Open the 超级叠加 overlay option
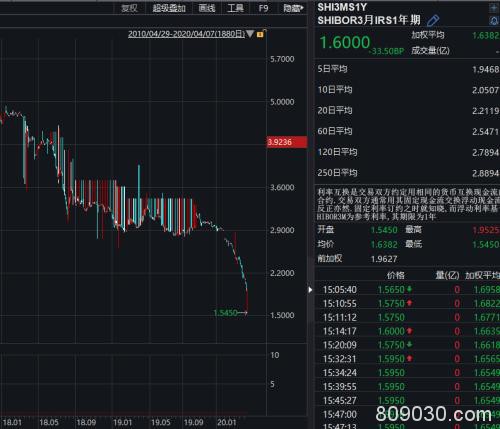Viewport: 500px width, 429px height. [169, 8]
